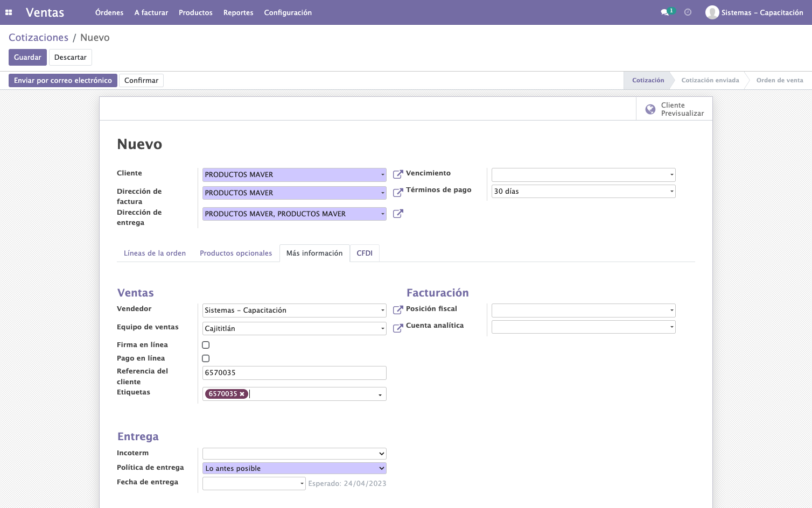Open the activities clock icon
The height and width of the screenshot is (508, 812).
[688, 12]
